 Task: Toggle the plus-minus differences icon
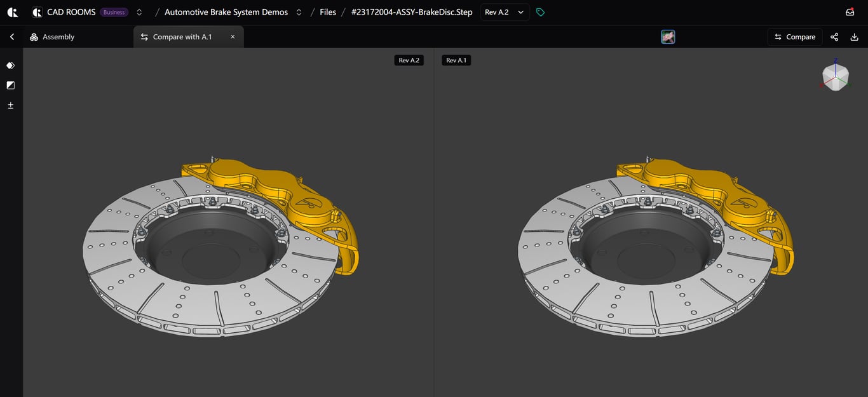11,105
